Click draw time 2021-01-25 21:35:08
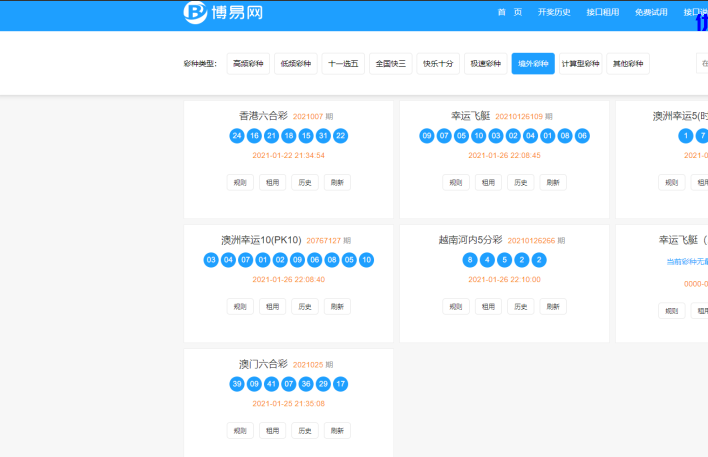The image size is (708, 457). tap(289, 404)
